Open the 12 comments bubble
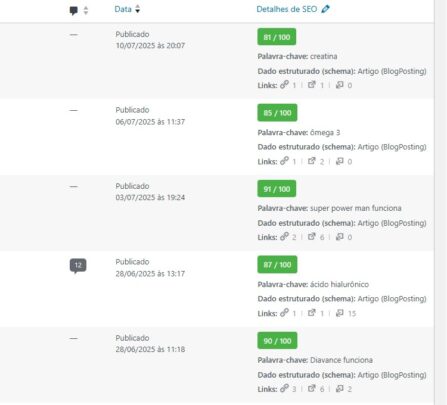The height and width of the screenshot is (405, 447). (78, 266)
